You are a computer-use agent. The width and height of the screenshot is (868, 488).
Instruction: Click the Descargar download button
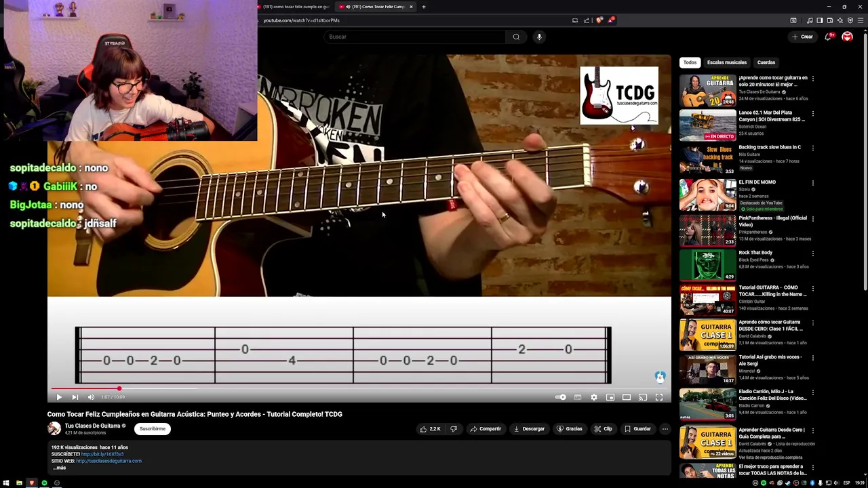click(529, 428)
